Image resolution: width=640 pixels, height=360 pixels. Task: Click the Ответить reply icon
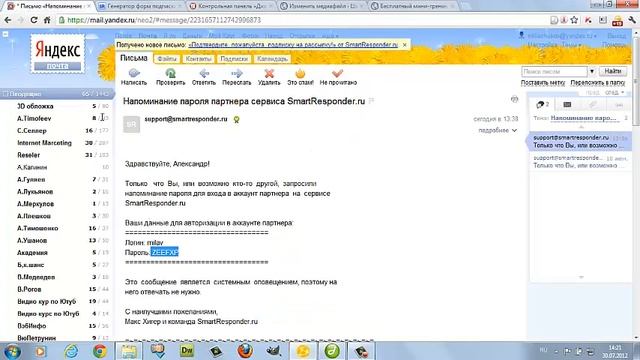pyautogui.click(x=204, y=73)
